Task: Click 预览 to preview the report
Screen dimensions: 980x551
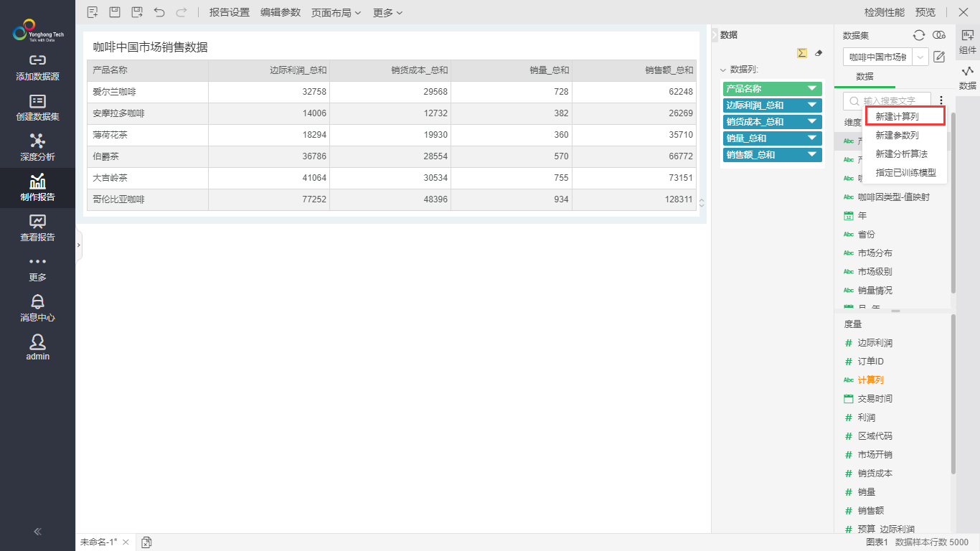Action: [x=925, y=12]
